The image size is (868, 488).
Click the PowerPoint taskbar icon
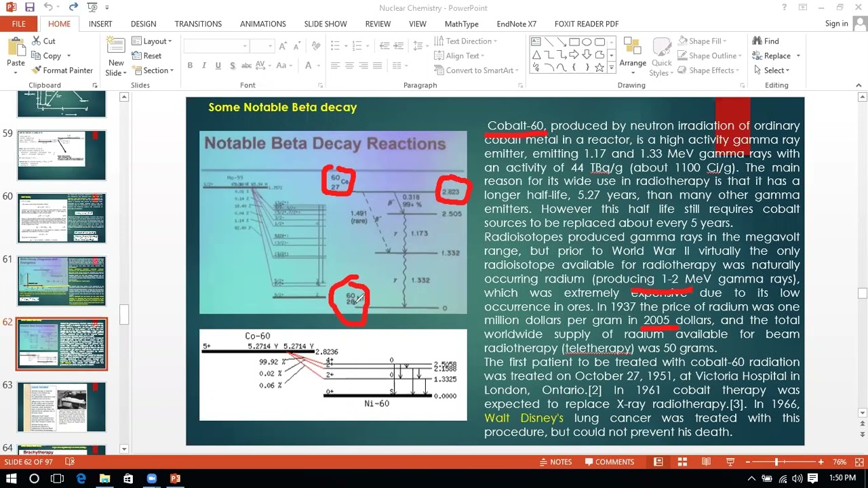pyautogui.click(x=175, y=479)
